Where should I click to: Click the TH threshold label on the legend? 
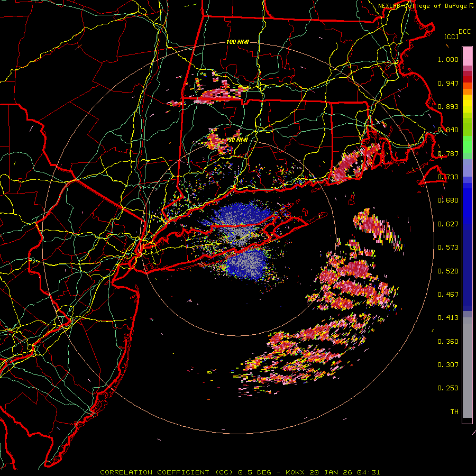tap(454, 411)
